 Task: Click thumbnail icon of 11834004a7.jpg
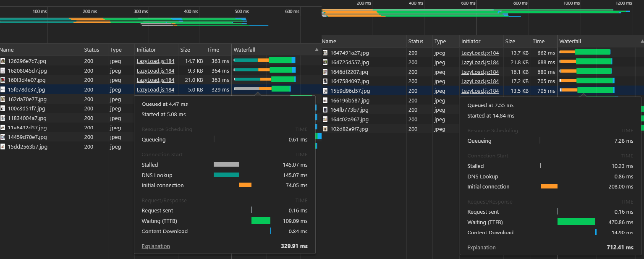point(3,118)
